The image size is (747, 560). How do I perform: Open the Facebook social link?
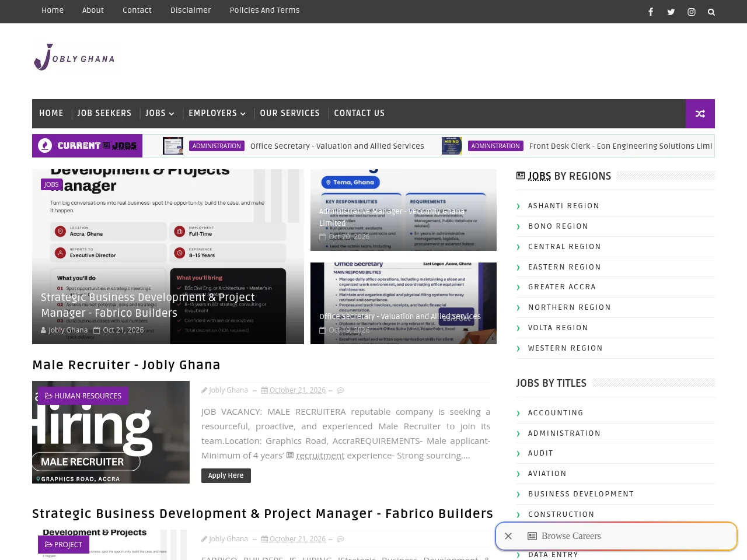tap(651, 12)
